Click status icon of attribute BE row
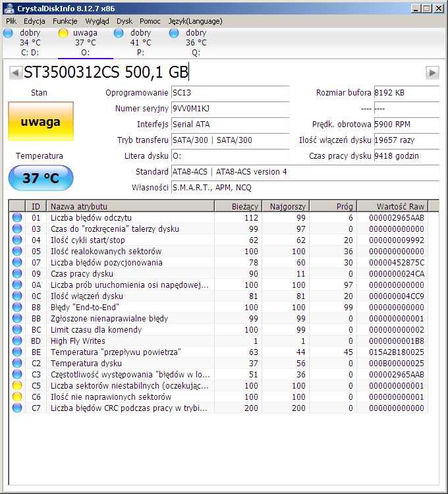The image size is (448, 494). pos(17,352)
